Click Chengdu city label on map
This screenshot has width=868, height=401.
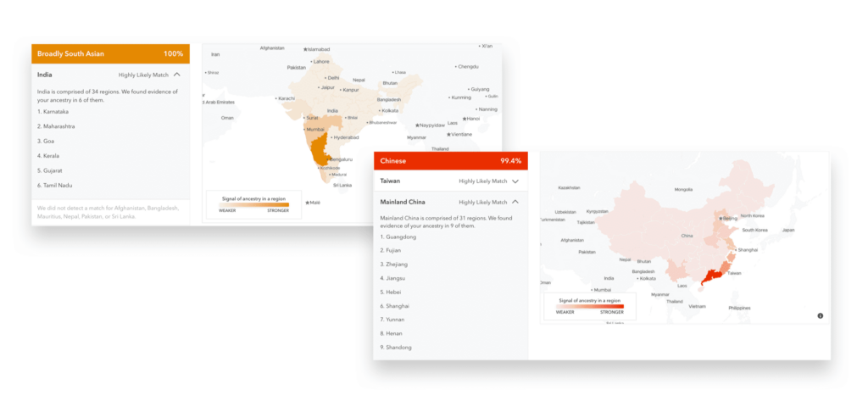pos(467,66)
